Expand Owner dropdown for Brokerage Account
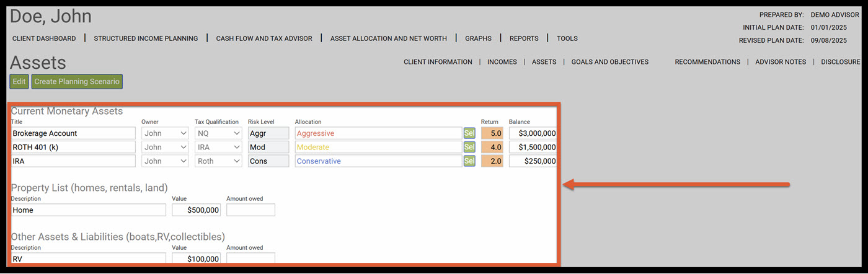Viewport: 868px width, 274px height. coord(166,133)
